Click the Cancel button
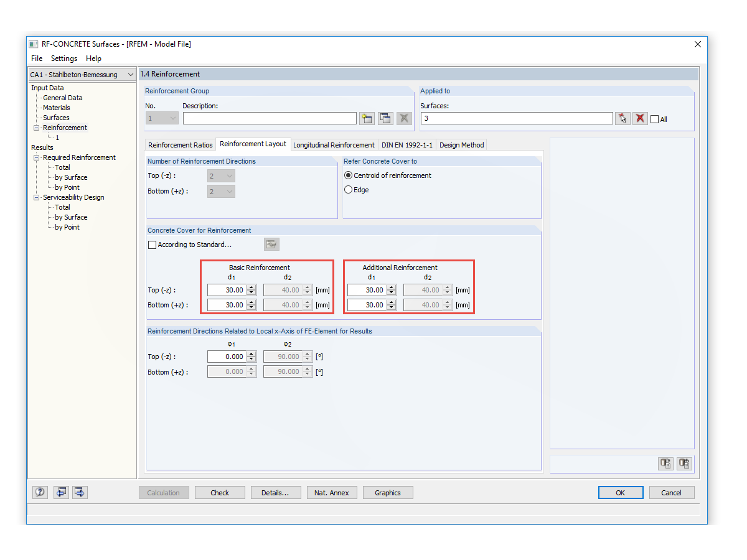This screenshot has width=747, height=560. pyautogui.click(x=672, y=493)
